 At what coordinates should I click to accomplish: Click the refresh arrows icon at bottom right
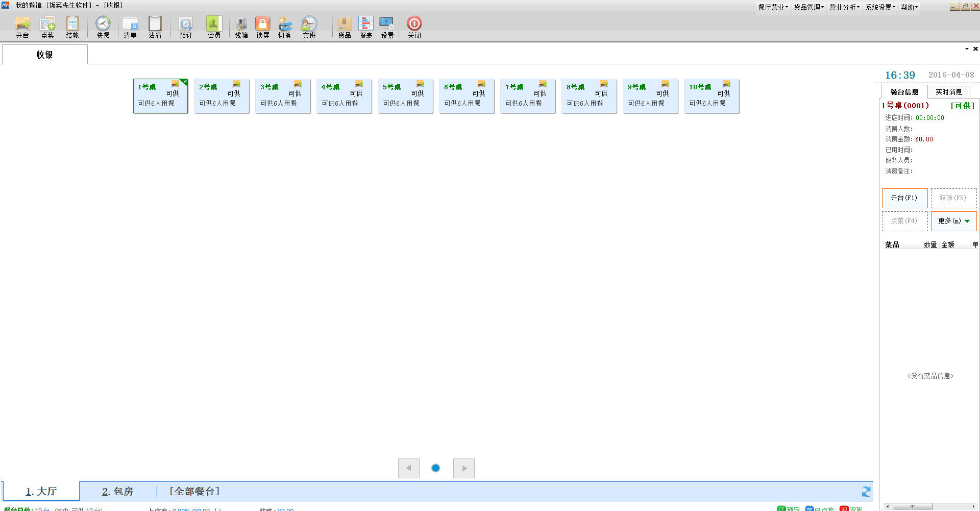pyautogui.click(x=866, y=492)
